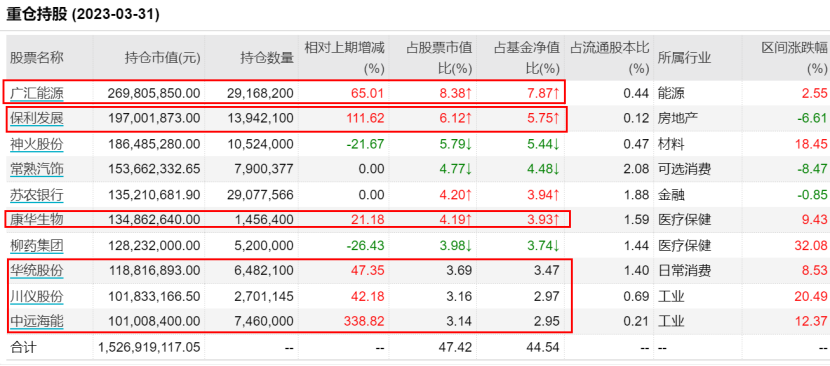Sort by 区间涨跌幅 column header
Image resolution: width=830 pixels, height=366 pixels.
tap(794, 58)
